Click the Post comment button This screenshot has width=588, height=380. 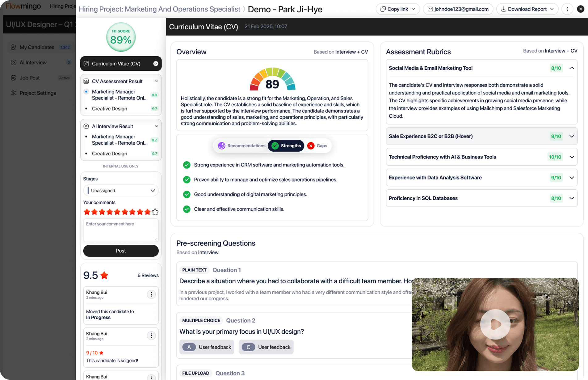[121, 251]
